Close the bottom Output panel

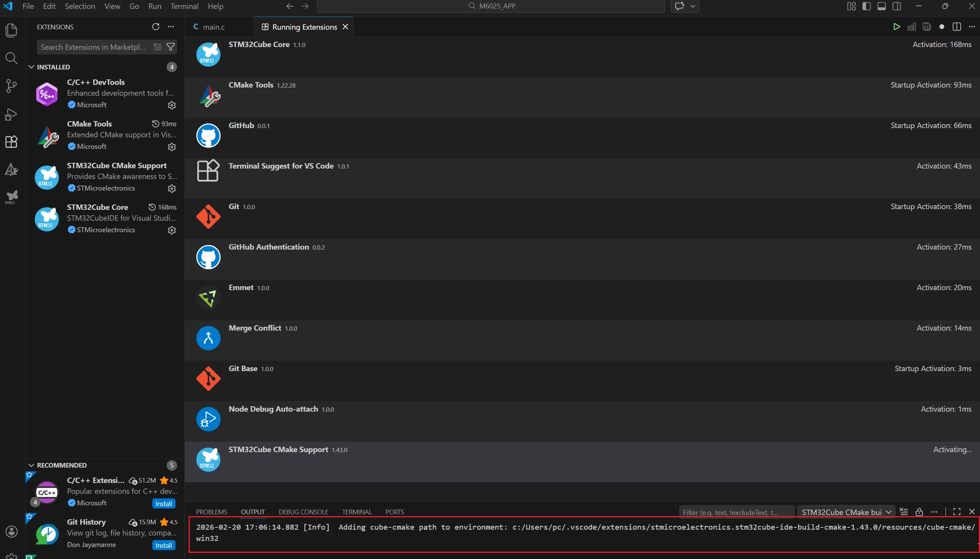972,512
